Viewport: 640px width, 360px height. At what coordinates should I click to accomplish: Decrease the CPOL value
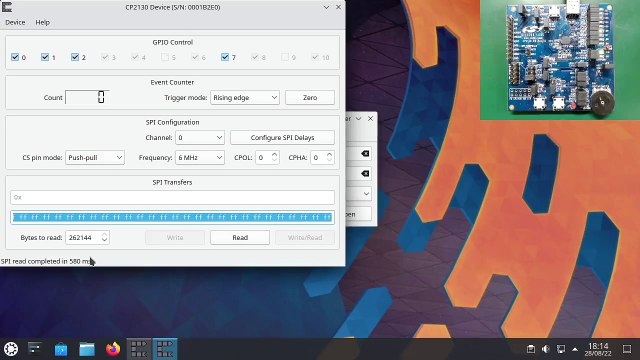tap(274, 161)
